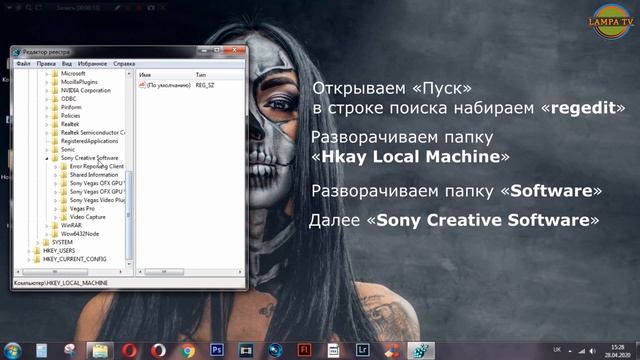Select the HKEY_CURRENT_CONFIG folder icon

point(37,259)
